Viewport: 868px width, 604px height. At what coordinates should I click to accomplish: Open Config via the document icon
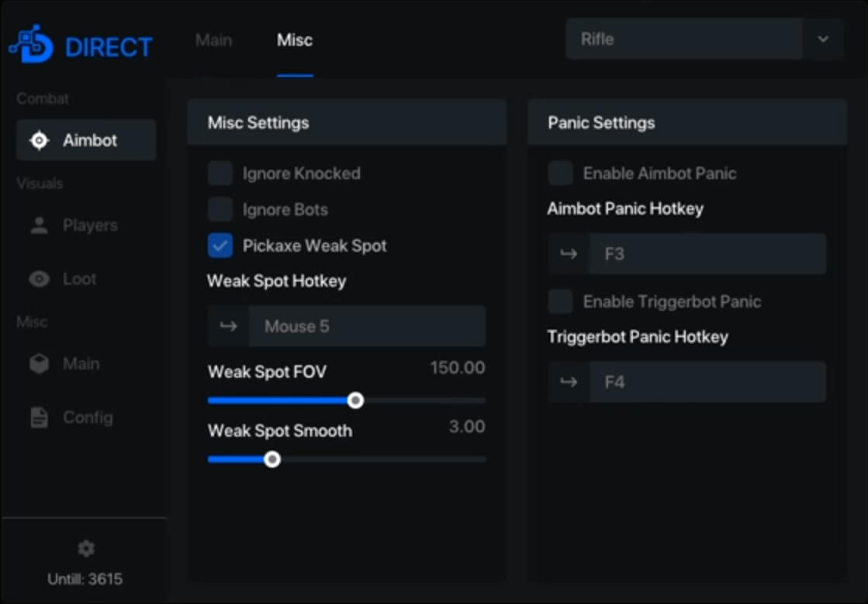click(x=39, y=418)
